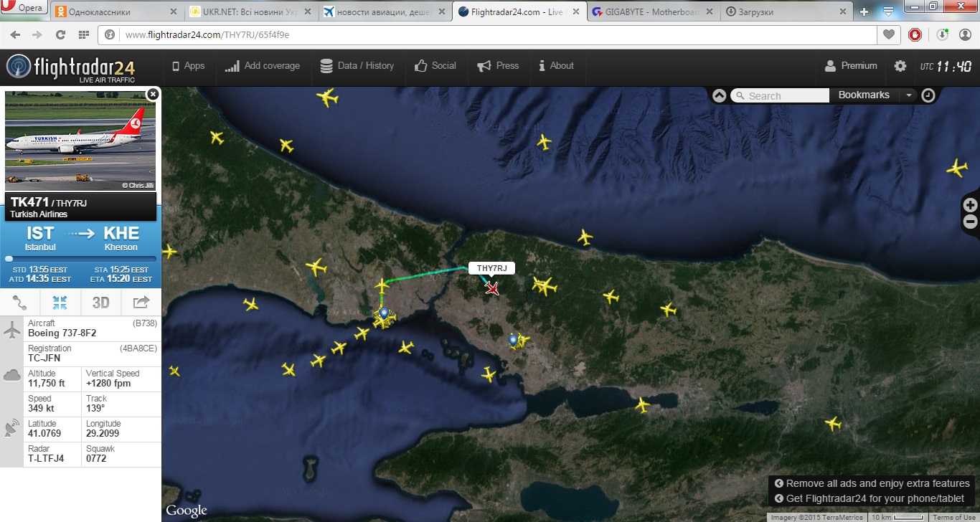Screen dimensions: 980x522
Task: Open the Apps menu
Action: pyautogui.click(x=188, y=66)
